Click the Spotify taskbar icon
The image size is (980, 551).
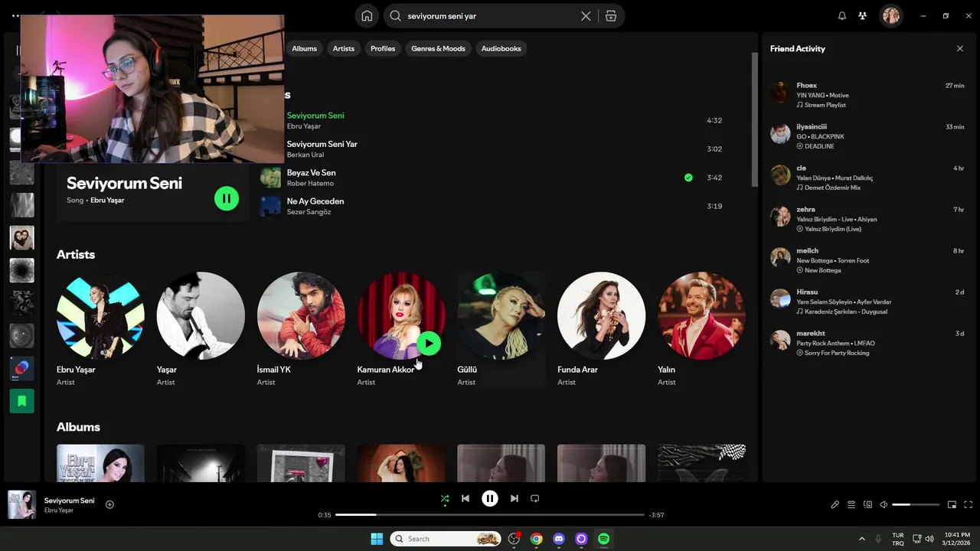pyautogui.click(x=603, y=539)
